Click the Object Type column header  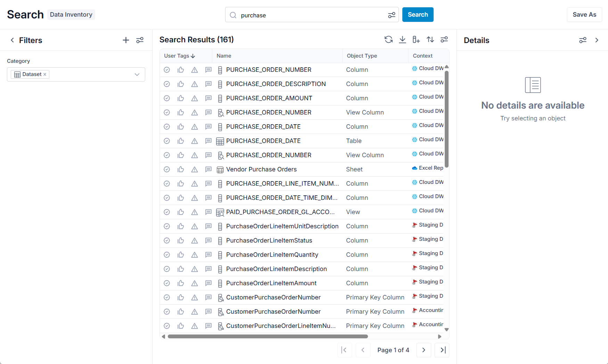pos(362,56)
